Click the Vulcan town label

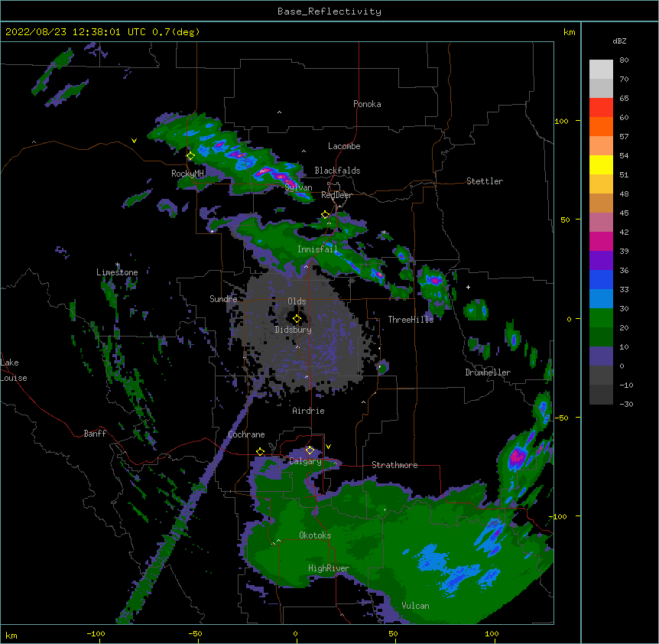tap(415, 606)
